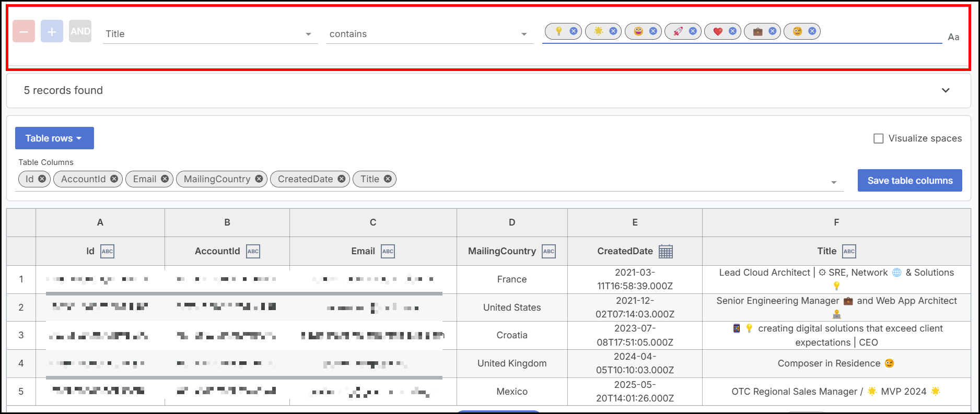Image resolution: width=980 pixels, height=414 pixels.
Task: Remove the red heart emoji chip
Action: (x=732, y=31)
